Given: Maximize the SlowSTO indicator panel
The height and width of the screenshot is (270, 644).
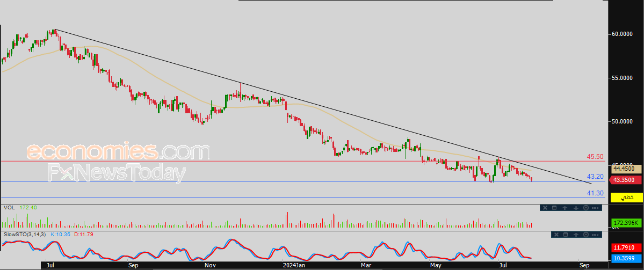Looking at the screenshot, I should (x=566, y=235).
